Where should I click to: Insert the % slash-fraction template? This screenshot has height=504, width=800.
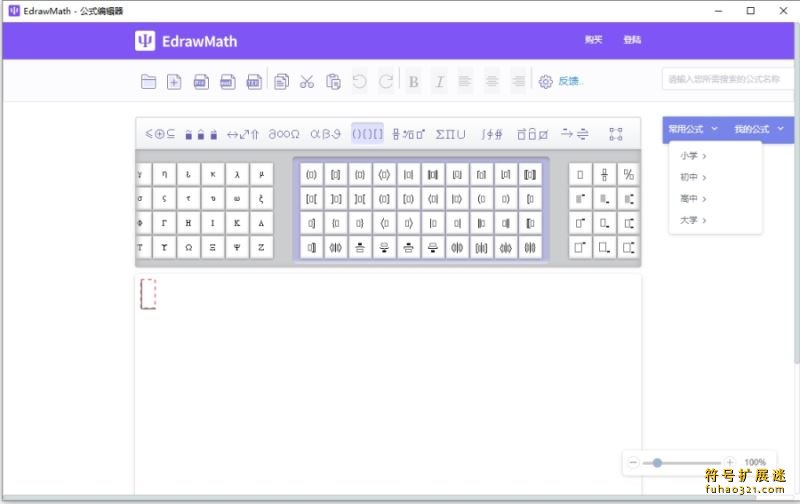point(629,175)
